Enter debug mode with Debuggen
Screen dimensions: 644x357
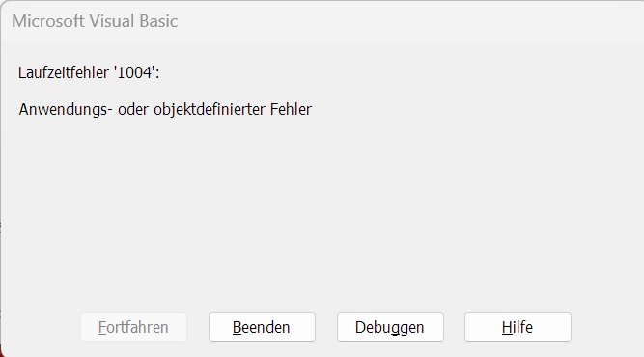(x=390, y=327)
